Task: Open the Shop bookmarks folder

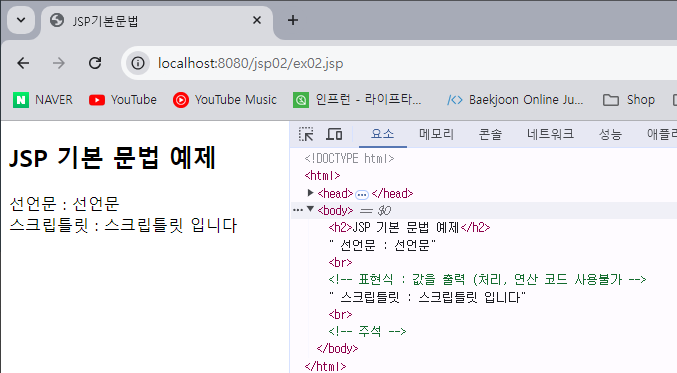Action: 629,100
